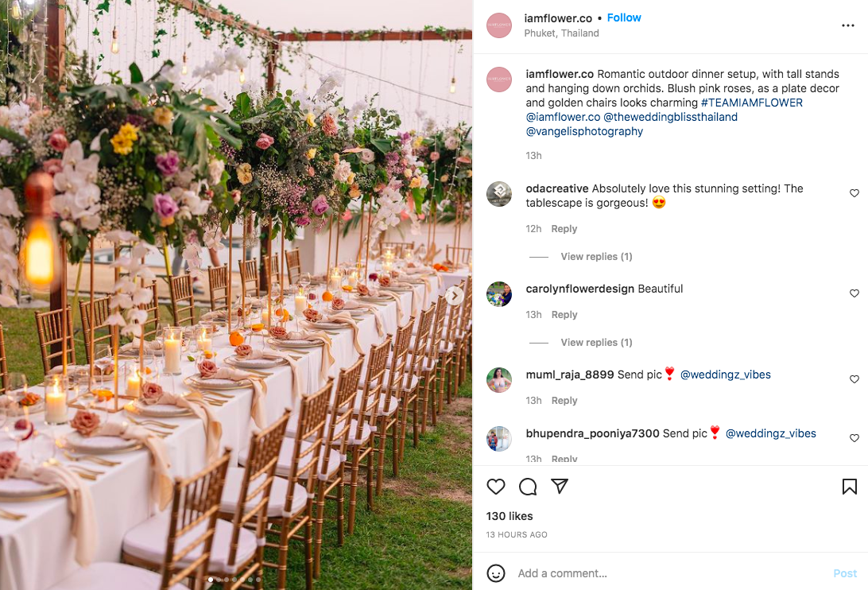Save post with bookmark icon
Viewport: 868px width, 590px height.
click(849, 487)
